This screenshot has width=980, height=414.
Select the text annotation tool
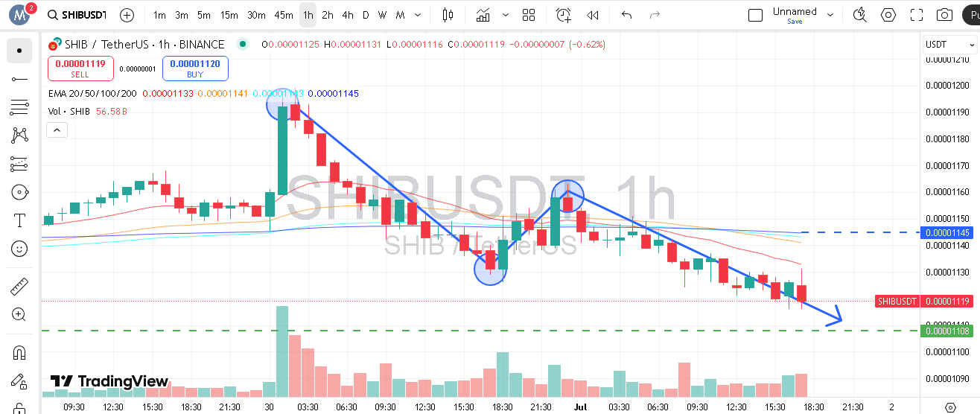click(x=19, y=220)
